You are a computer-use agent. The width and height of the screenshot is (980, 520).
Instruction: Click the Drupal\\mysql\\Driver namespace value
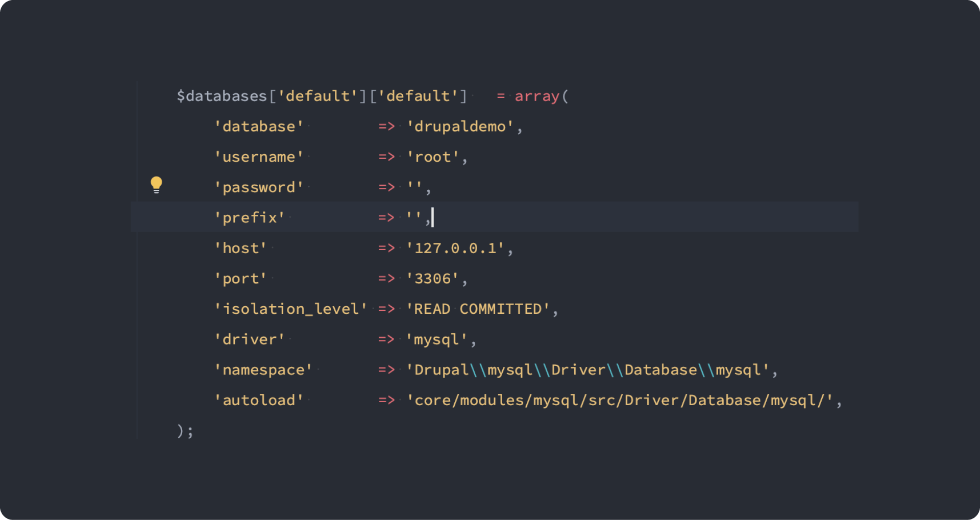point(588,369)
